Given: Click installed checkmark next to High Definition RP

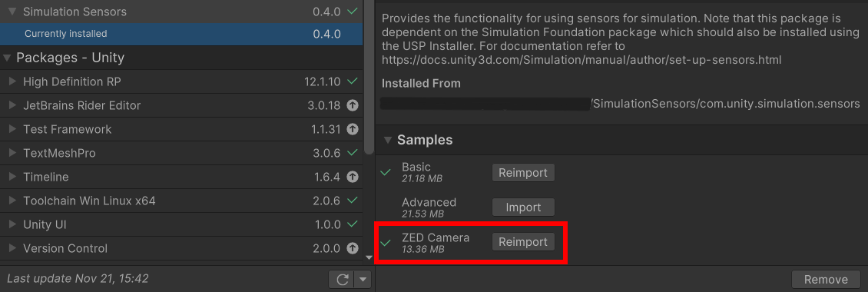Looking at the screenshot, I should click(x=352, y=81).
